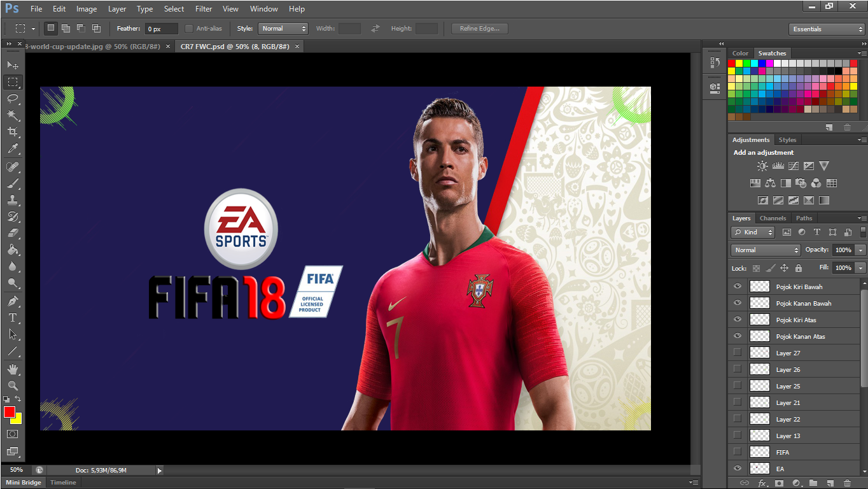Create a new layer in Layers panel
Screen dimensions: 868x489
coord(830,483)
